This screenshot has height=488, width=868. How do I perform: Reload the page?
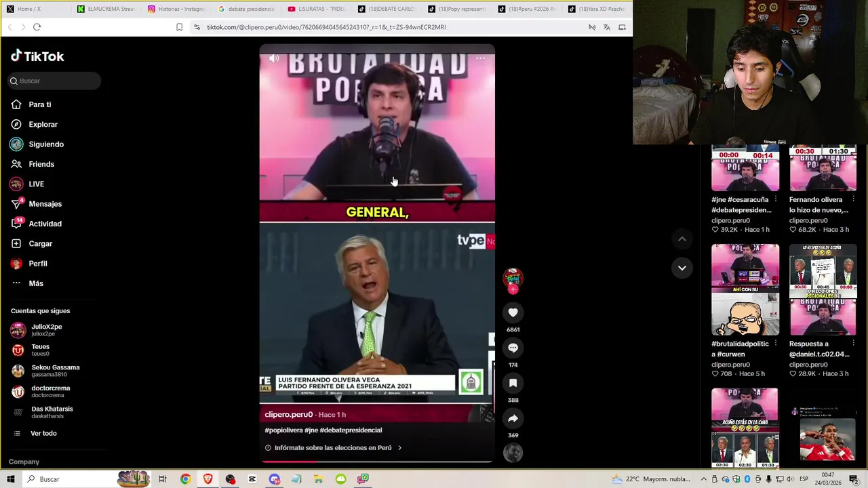37,27
